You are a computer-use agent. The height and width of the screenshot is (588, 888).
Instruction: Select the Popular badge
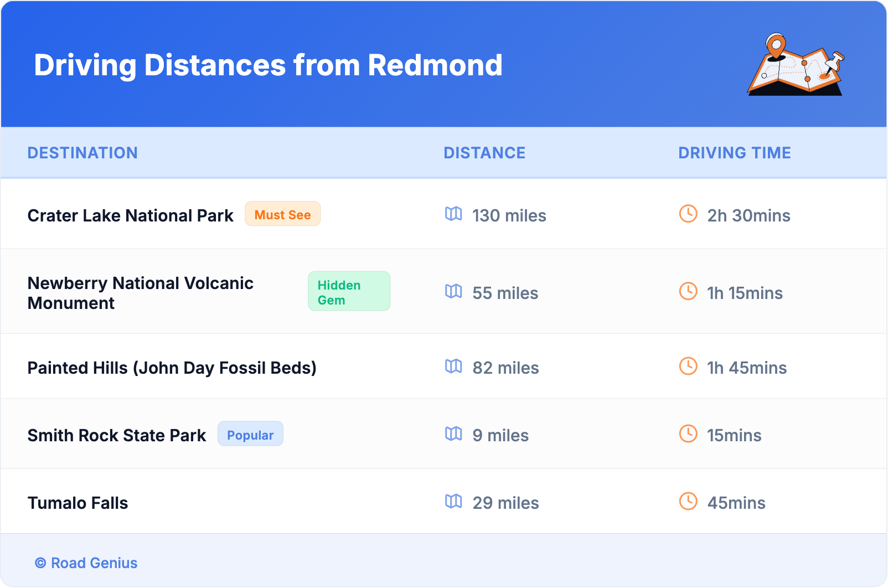click(x=250, y=435)
